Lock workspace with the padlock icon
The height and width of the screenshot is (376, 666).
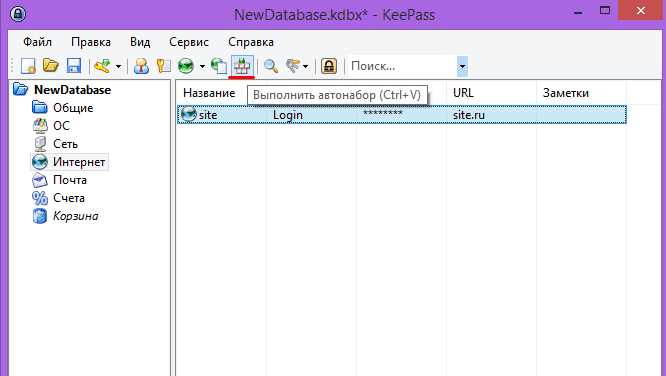(x=329, y=66)
